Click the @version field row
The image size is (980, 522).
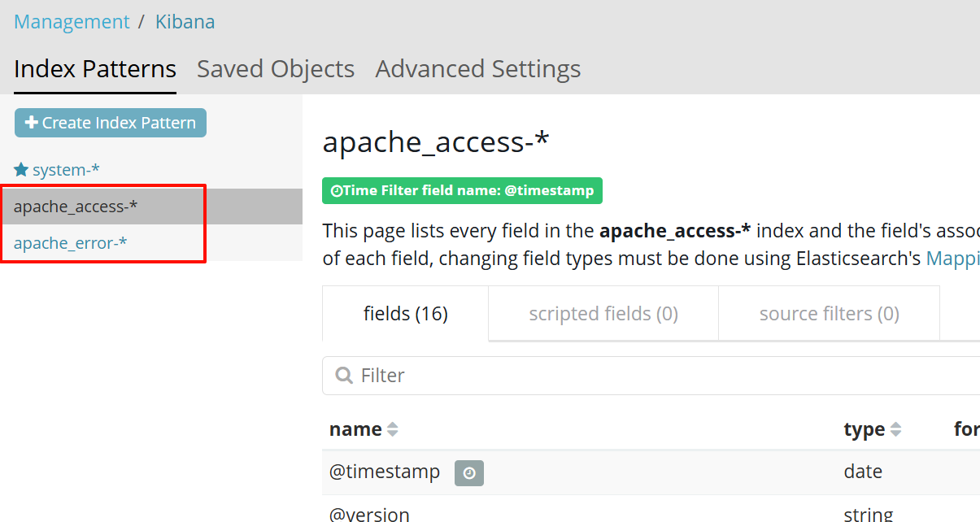click(x=651, y=511)
